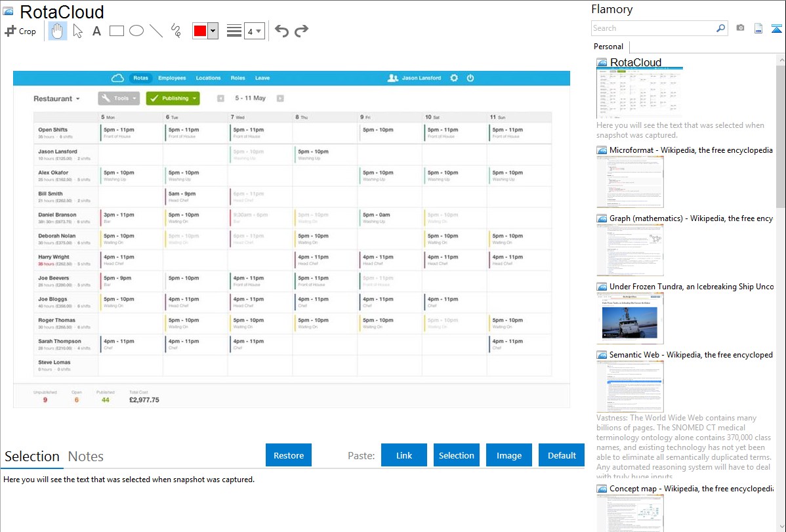Screen dimensions: 786x532
Task: Click the red color swatch
Action: tap(200, 31)
